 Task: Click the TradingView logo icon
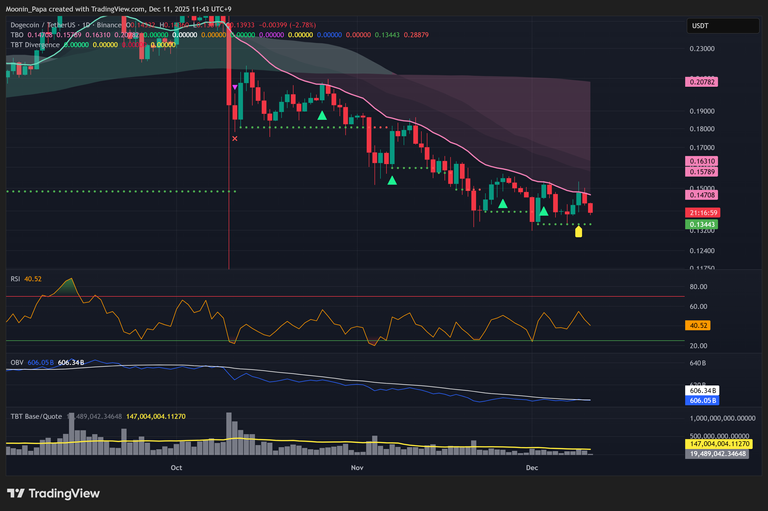click(15, 493)
